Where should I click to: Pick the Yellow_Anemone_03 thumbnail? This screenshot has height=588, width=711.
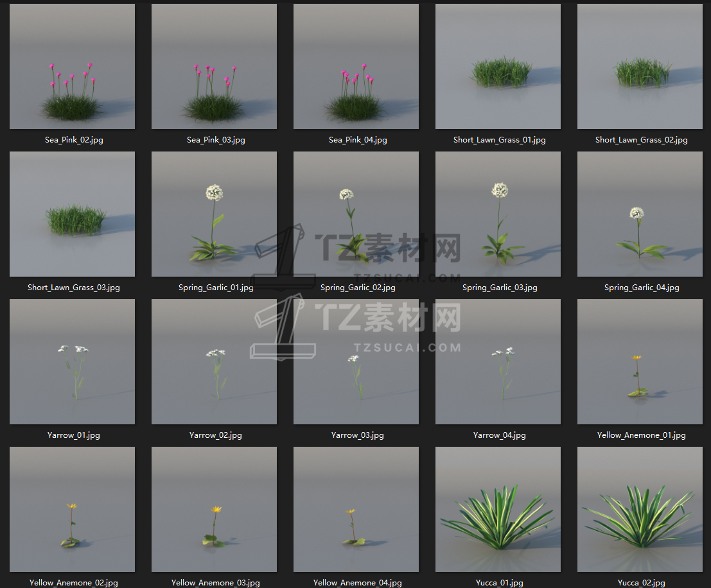(214, 509)
